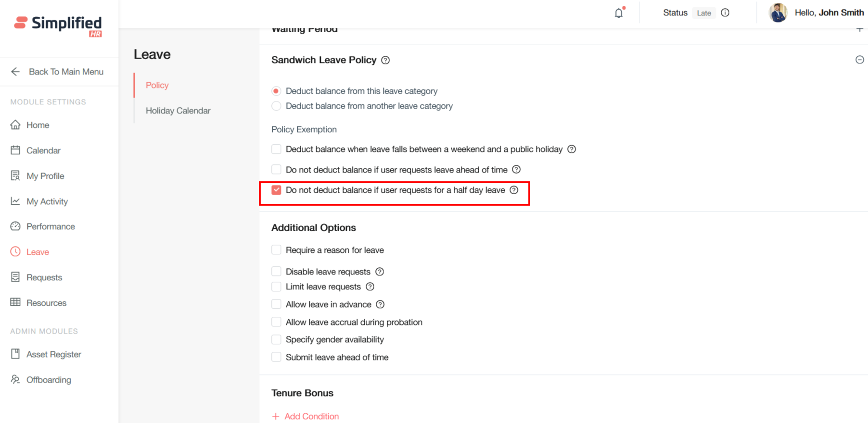
Task: Open the Holiday Calendar tab
Action: coord(178,111)
